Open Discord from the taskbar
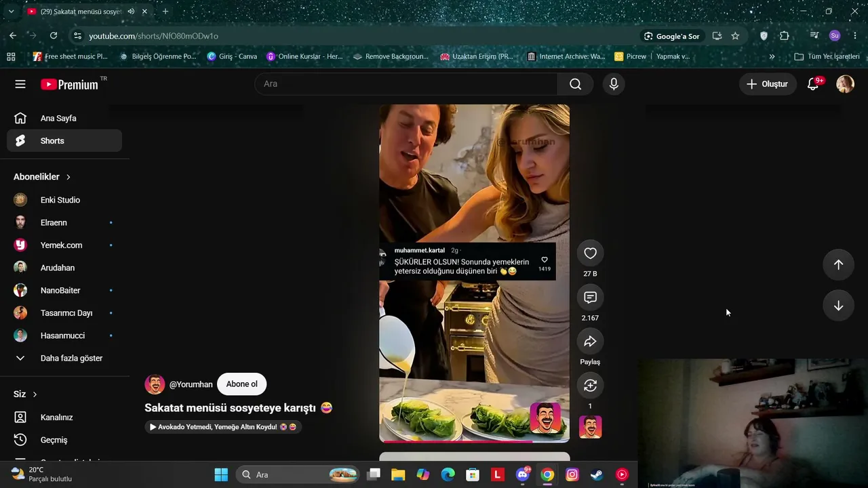 pos(522,474)
